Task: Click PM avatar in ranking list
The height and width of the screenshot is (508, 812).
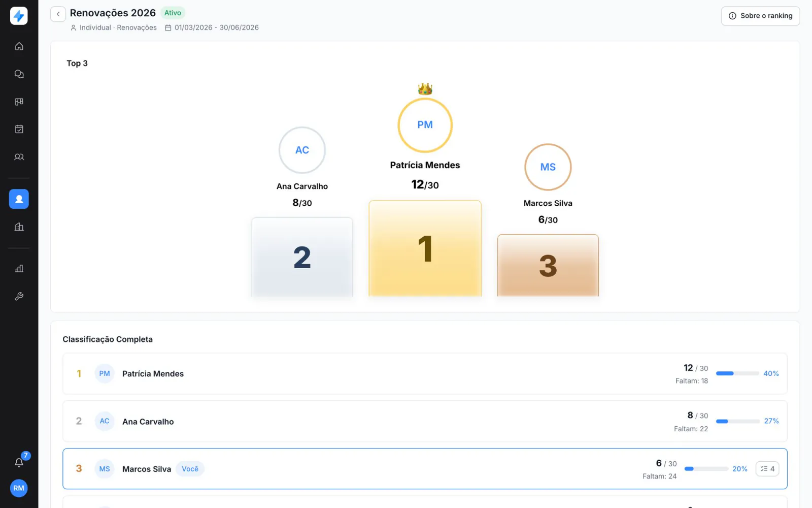Action: tap(105, 373)
